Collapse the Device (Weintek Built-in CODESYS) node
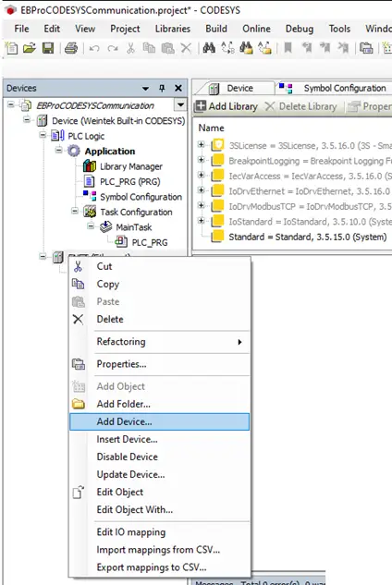This screenshot has height=585, width=392. [27, 120]
